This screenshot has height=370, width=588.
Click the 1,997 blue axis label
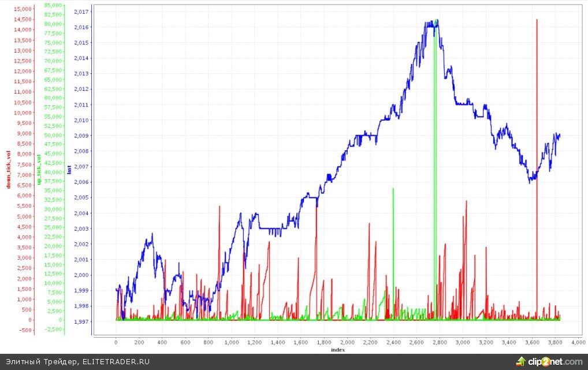click(81, 321)
